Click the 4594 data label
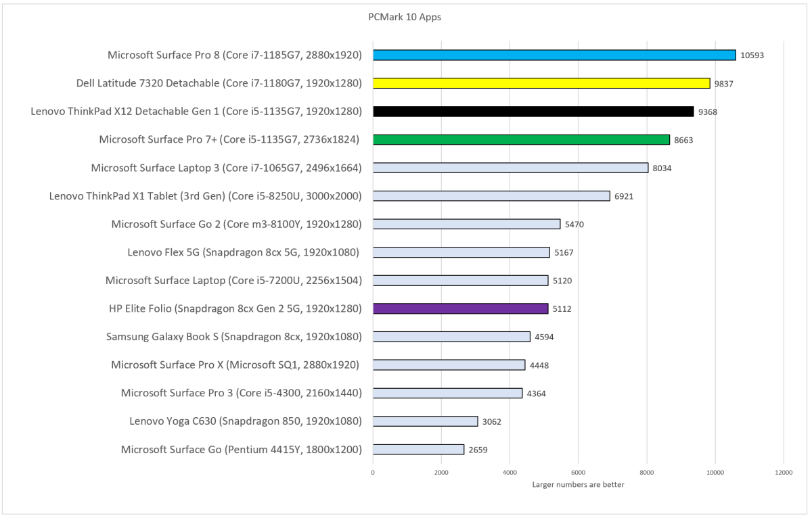812x518 pixels. (x=544, y=337)
